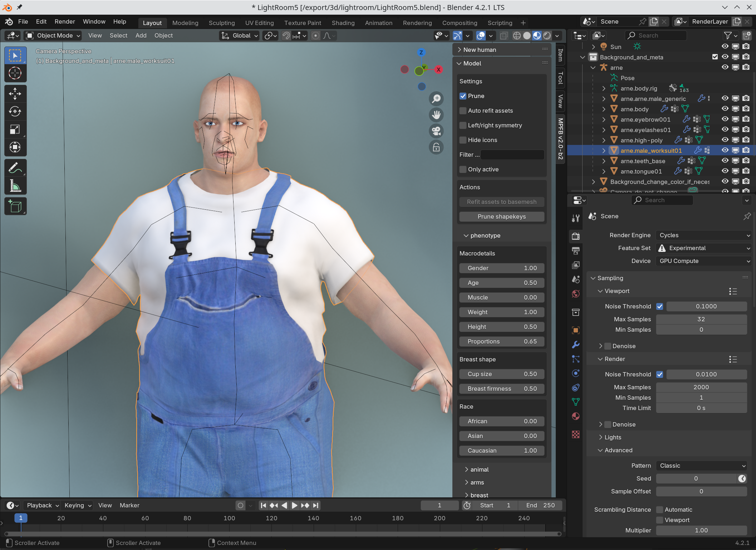Screen dimensions: 756x550
Task: Choose the Move tool
Action: (x=15, y=94)
